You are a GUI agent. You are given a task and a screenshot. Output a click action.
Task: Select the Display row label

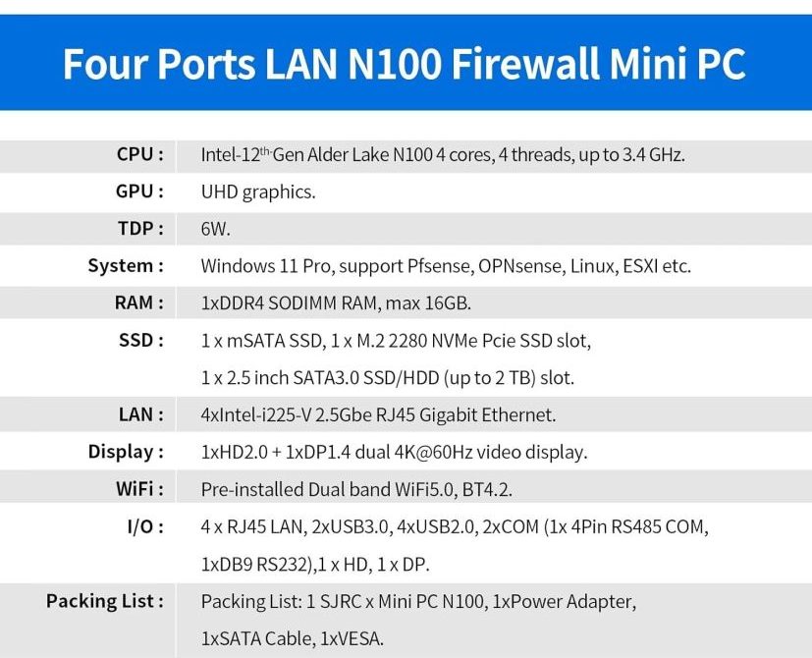pos(126,452)
